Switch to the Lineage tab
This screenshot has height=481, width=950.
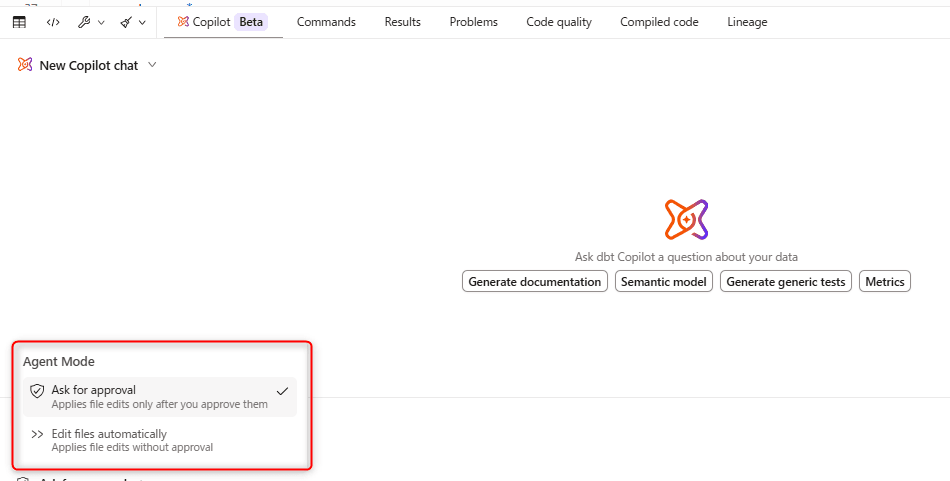click(747, 22)
